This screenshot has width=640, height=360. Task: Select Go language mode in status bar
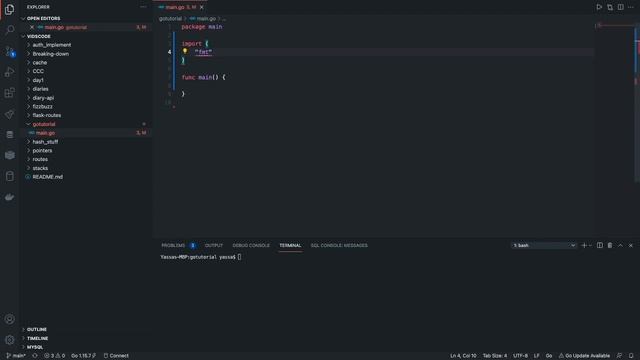[549, 356]
